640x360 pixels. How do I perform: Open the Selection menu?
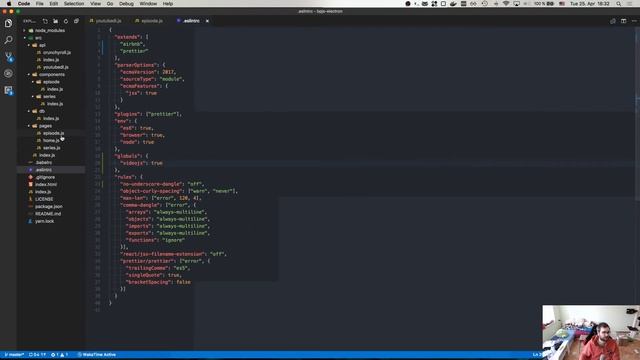coord(74,4)
